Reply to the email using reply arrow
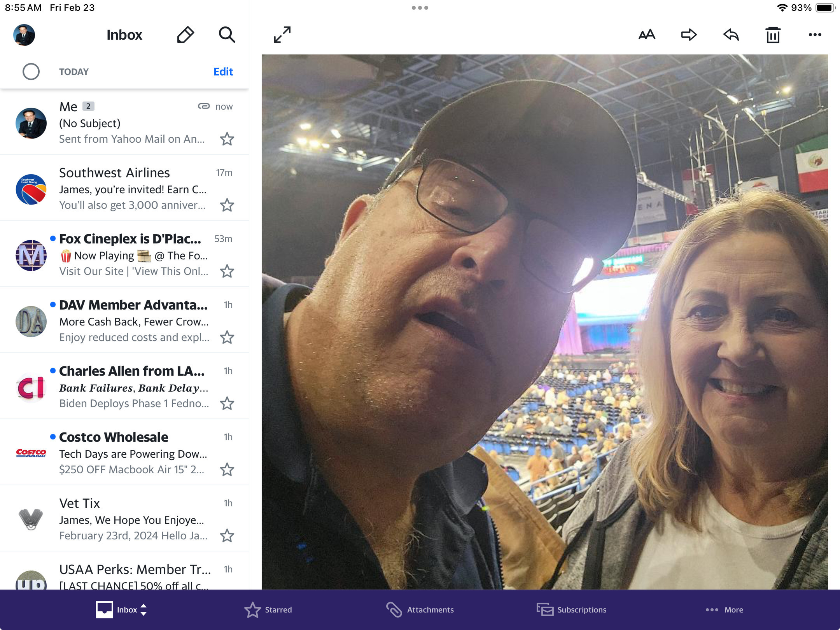Viewport: 840px width, 630px height. 731,35
